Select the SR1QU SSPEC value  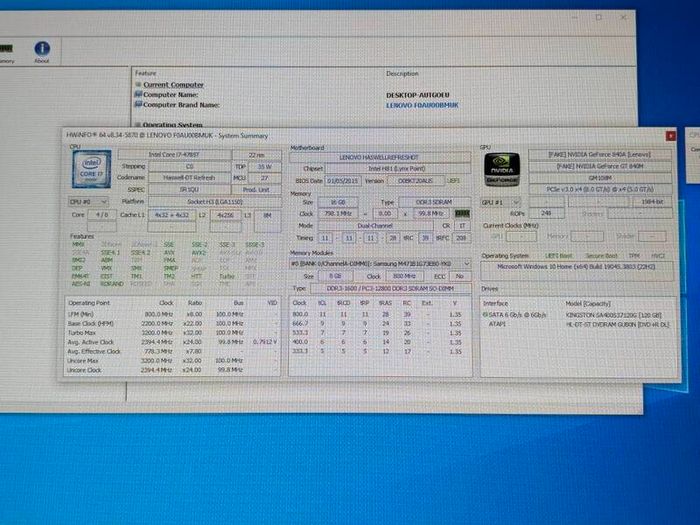(189, 190)
